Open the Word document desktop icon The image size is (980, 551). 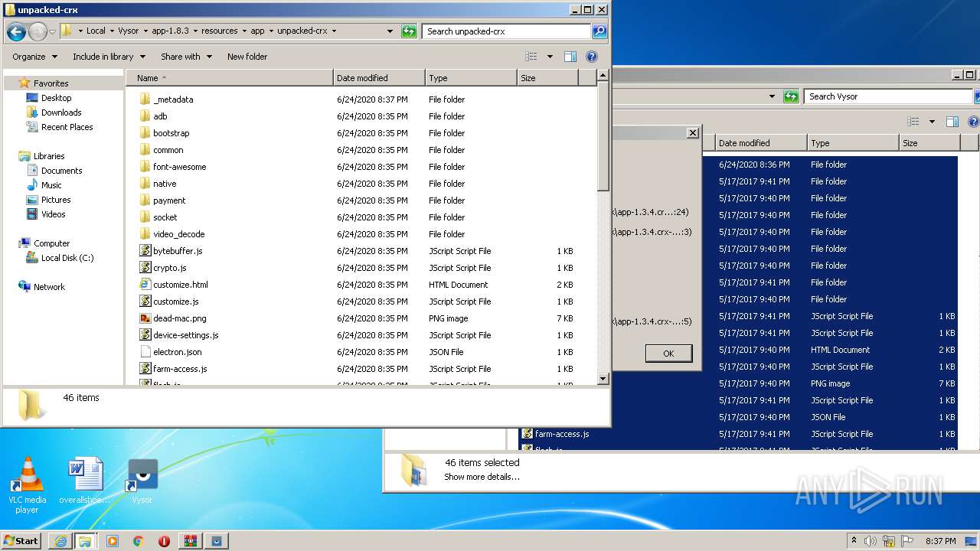pyautogui.click(x=84, y=481)
